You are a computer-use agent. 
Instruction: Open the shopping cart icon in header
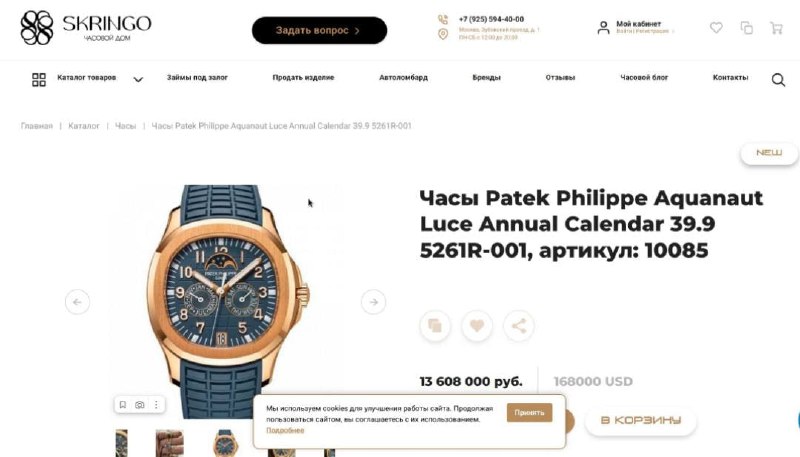pyautogui.click(x=776, y=28)
